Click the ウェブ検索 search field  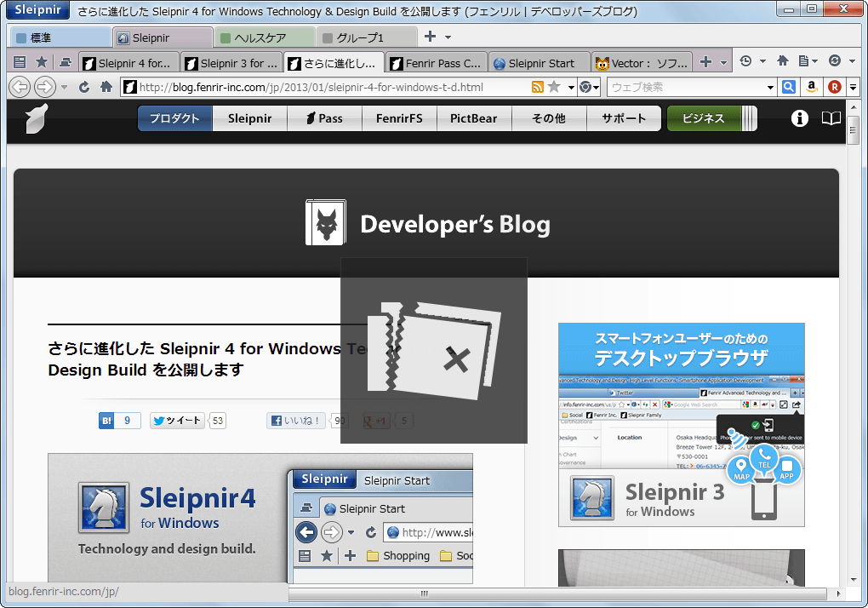tap(687, 87)
